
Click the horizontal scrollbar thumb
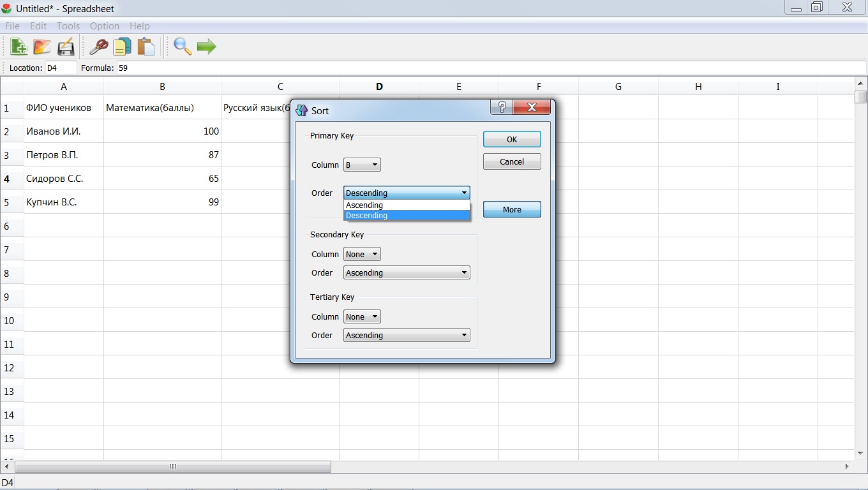172,467
